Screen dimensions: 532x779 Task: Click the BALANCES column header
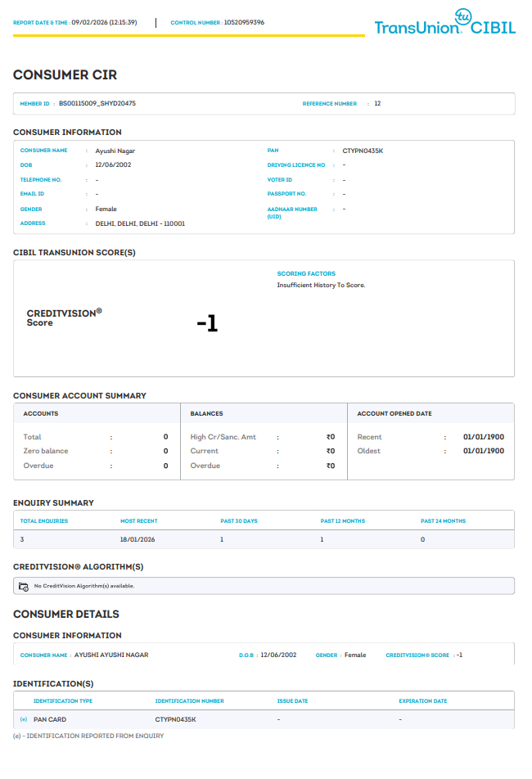206,413
